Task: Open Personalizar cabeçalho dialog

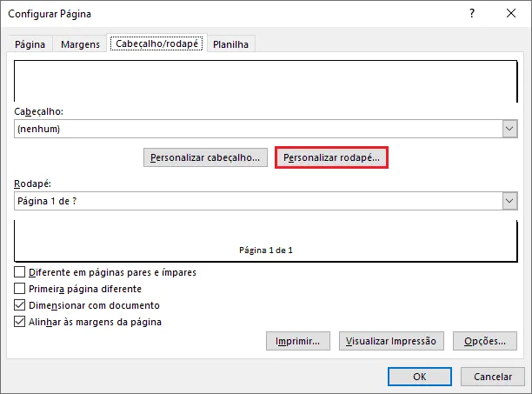Action: click(x=205, y=157)
